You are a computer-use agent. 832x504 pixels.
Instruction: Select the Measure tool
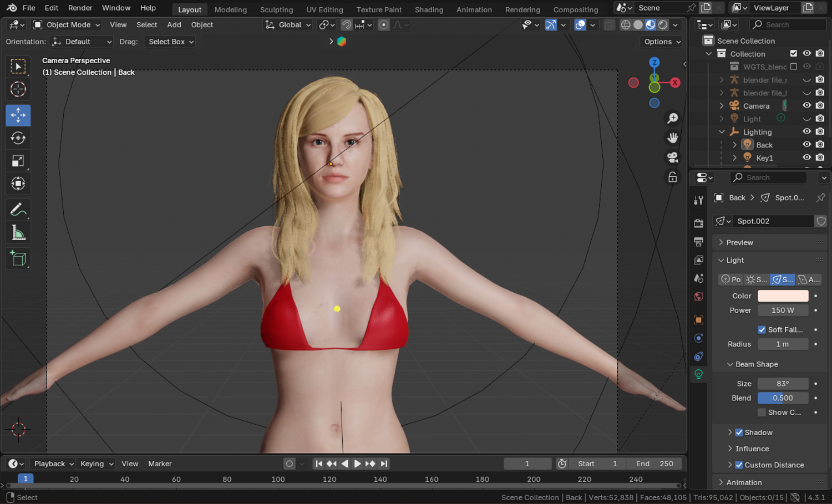pyautogui.click(x=18, y=232)
